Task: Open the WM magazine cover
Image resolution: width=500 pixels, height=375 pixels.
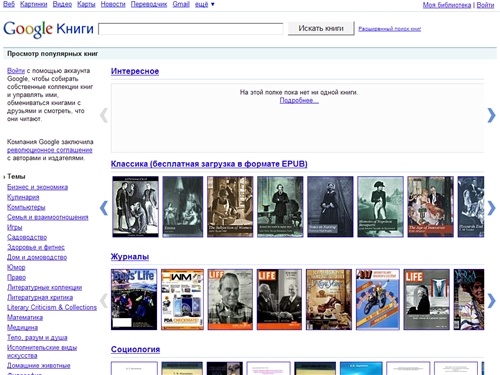Action: click(182, 299)
